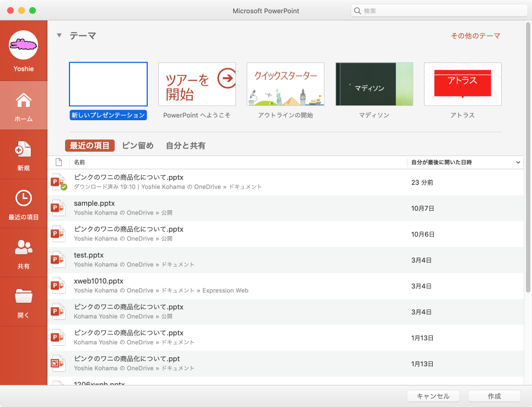Image resolution: width=532 pixels, height=407 pixels.
Task: Click the search magnifier icon
Action: click(357, 11)
